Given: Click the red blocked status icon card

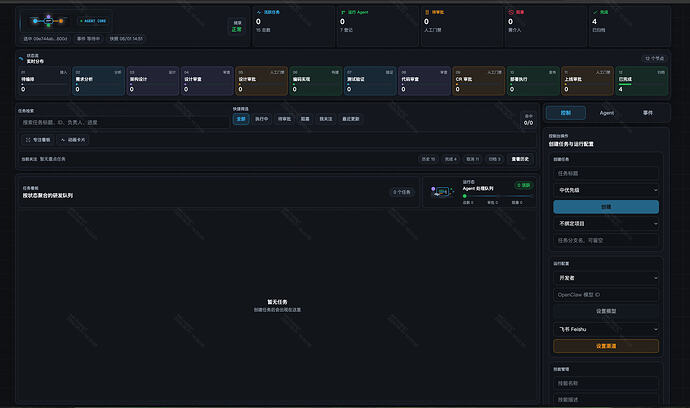Looking at the screenshot, I should click(546, 26).
